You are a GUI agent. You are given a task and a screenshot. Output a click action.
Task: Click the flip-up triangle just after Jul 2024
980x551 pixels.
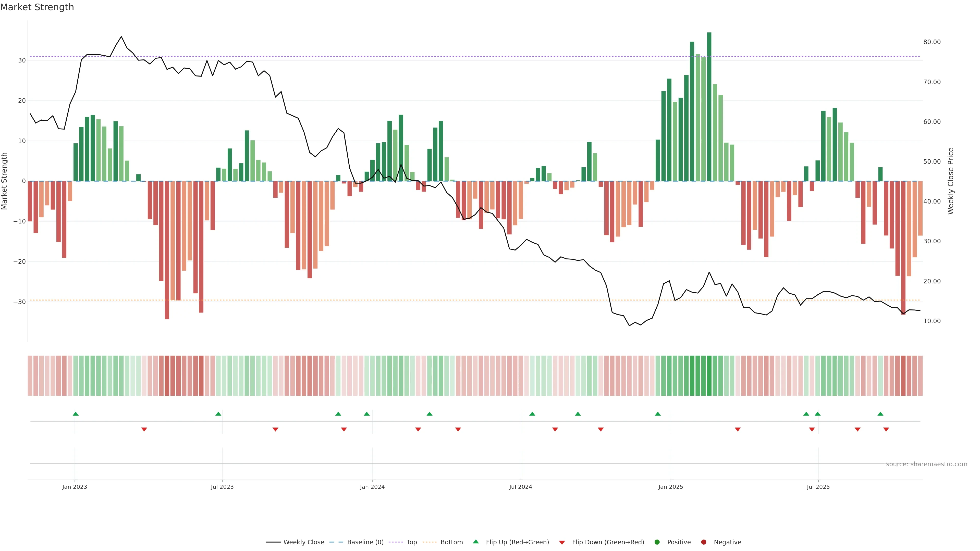[532, 414]
